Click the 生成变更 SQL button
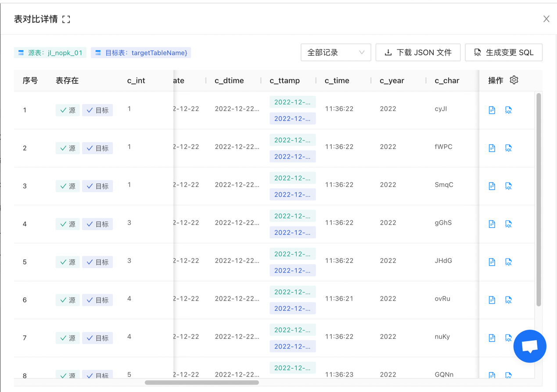Screen dimensions: 557x392 click(x=503, y=53)
